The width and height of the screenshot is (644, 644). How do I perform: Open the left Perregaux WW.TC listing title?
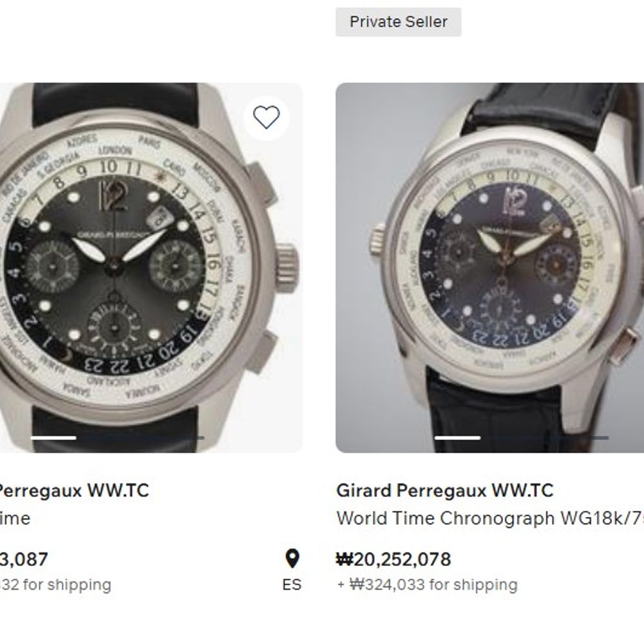[x=74, y=491]
